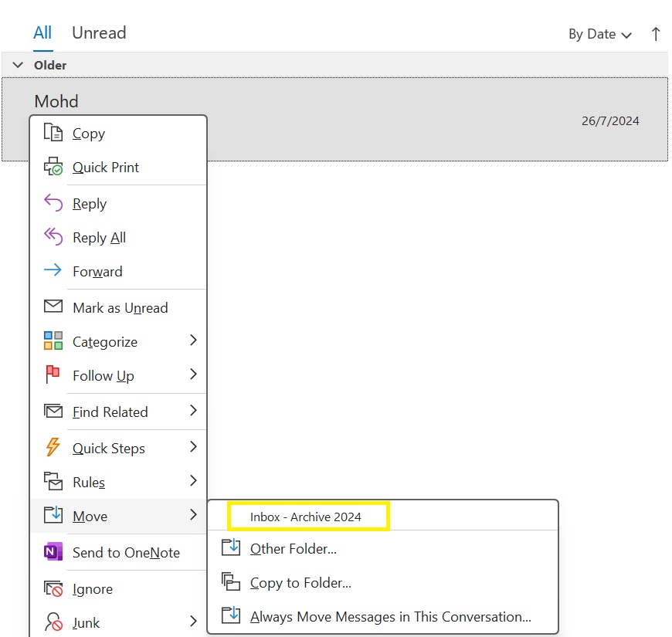Choose Send to OneNote
This screenshot has width=672, height=637.
(118, 552)
